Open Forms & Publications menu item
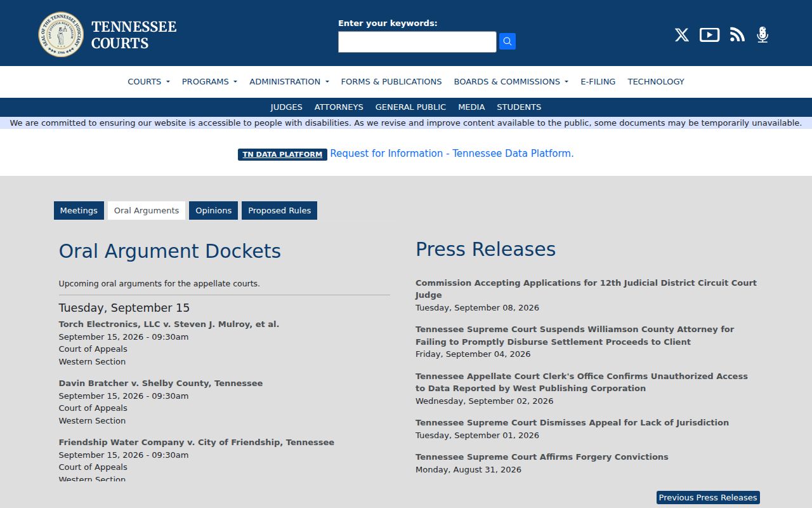812x508 pixels. pyautogui.click(x=391, y=81)
